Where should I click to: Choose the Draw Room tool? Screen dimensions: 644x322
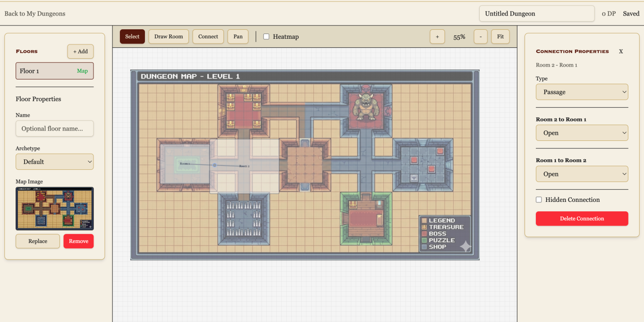169,36
